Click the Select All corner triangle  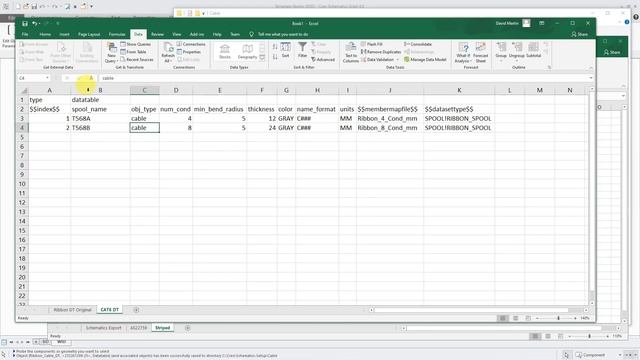[24, 90]
